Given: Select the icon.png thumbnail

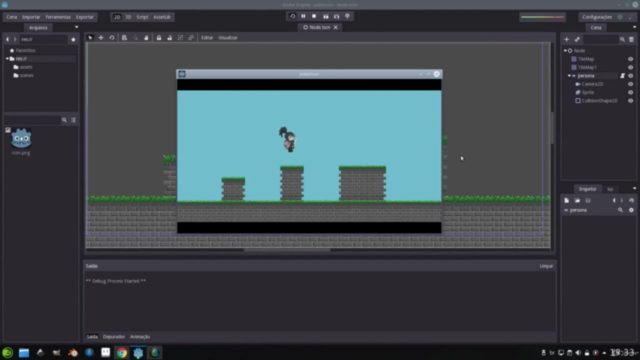Looking at the screenshot, I should click(21, 139).
